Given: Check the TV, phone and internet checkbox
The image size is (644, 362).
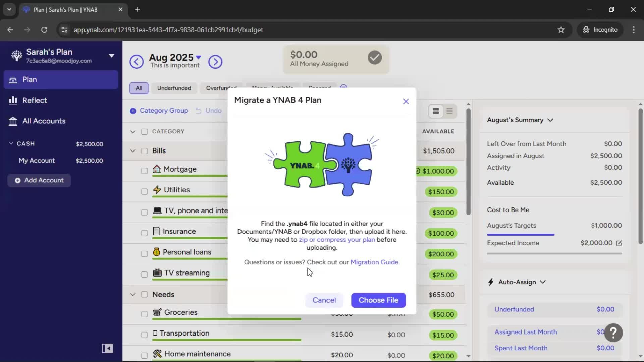Looking at the screenshot, I should (144, 213).
